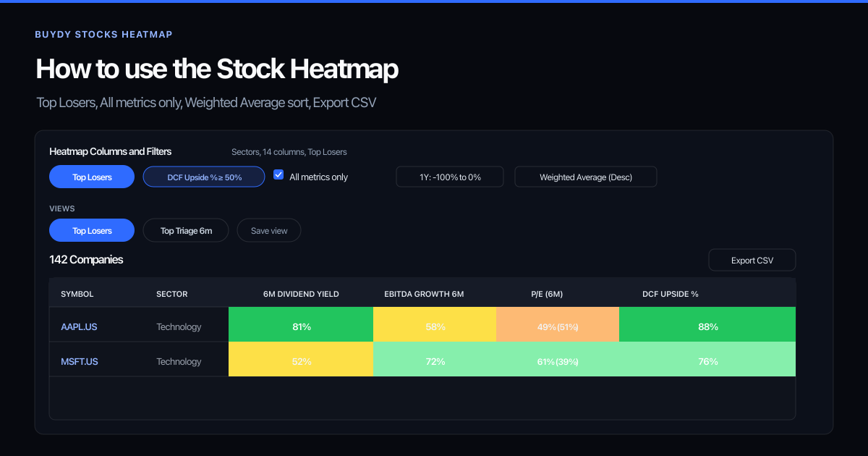Click the 72% EBITDA growth cell
This screenshot has height=456, width=868.
(x=435, y=359)
